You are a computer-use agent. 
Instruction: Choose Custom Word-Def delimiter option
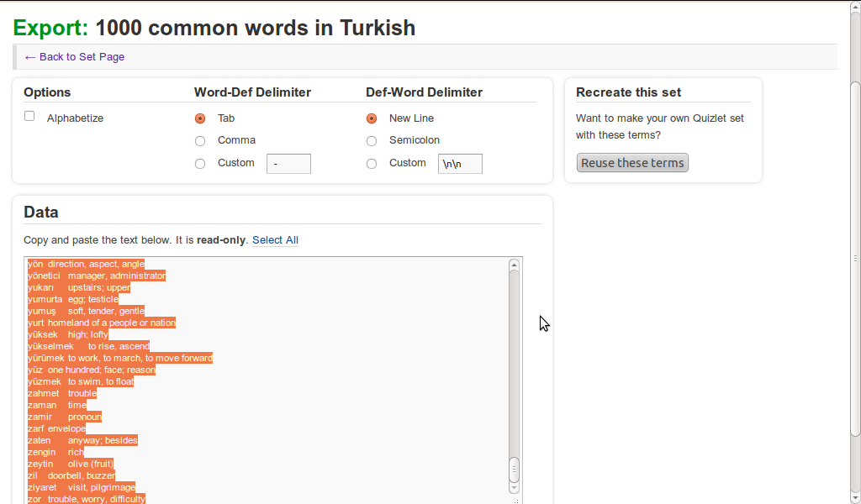pyautogui.click(x=199, y=163)
